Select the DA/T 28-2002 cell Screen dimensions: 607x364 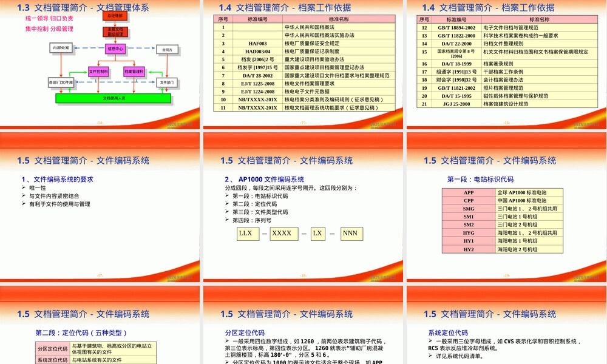point(257,75)
